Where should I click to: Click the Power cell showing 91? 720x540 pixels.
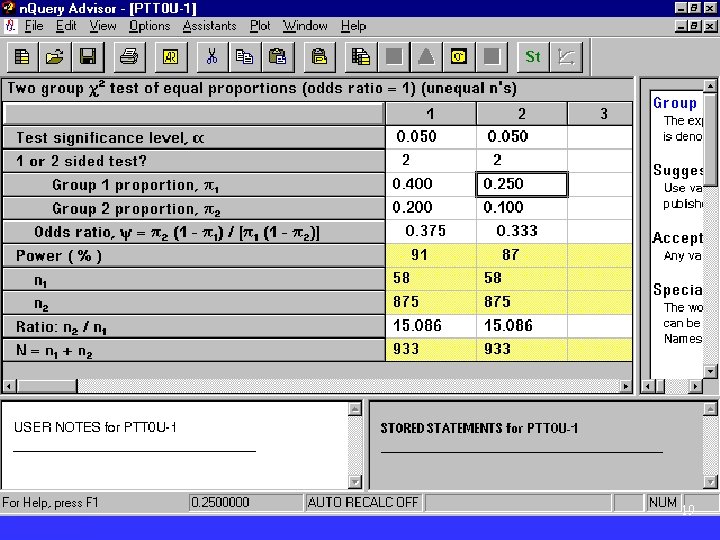[431, 255]
